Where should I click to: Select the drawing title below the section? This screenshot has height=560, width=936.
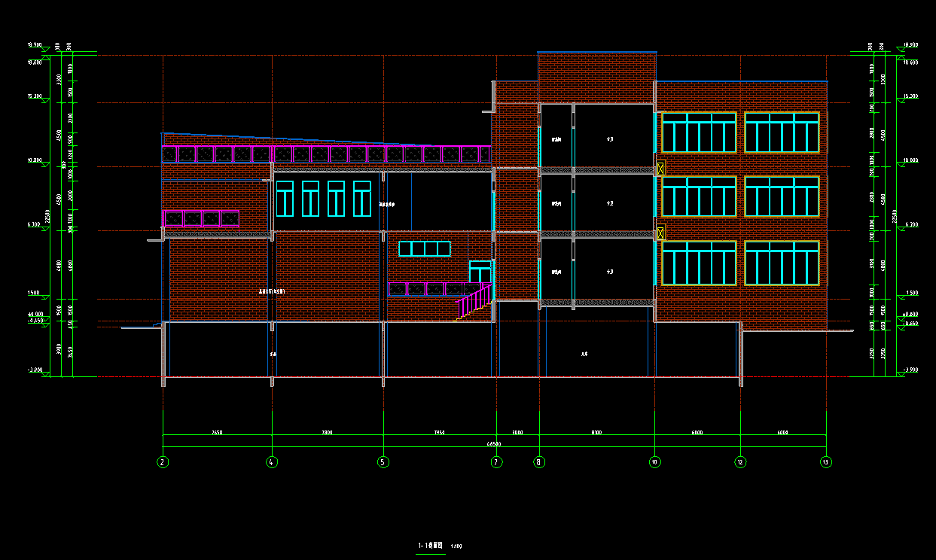tap(430, 545)
